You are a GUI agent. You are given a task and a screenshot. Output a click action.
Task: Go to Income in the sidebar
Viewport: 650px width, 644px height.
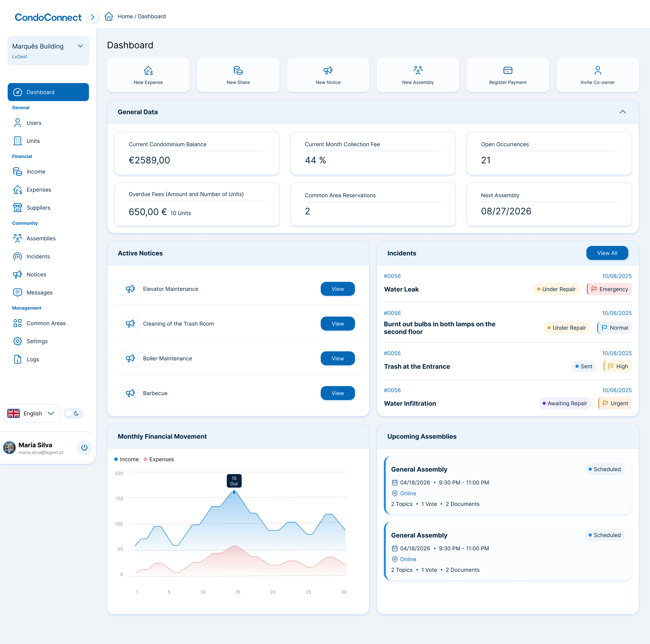pos(48,172)
